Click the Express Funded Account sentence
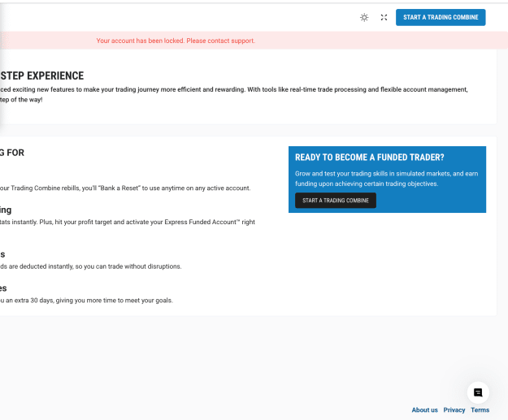The height and width of the screenshot is (420, 508). point(128,222)
